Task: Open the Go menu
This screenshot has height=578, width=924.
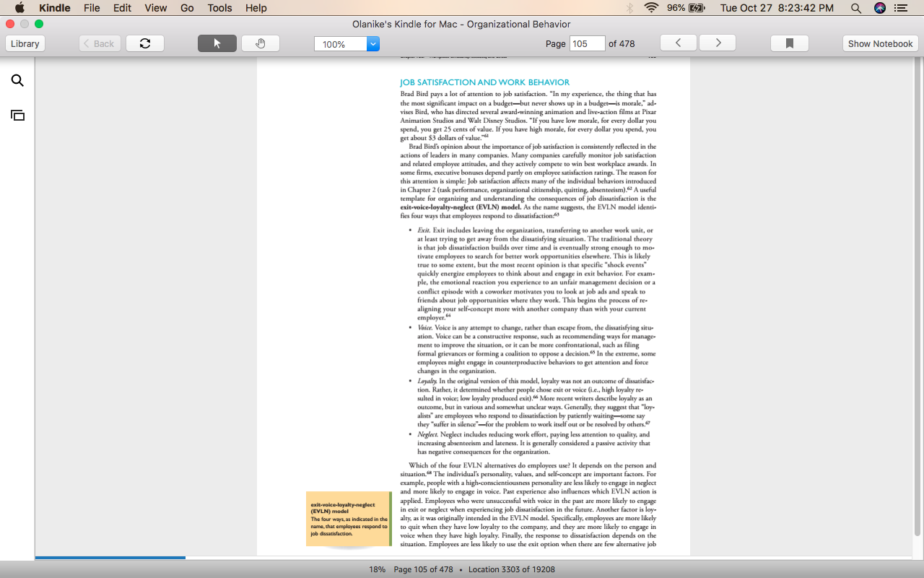Action: pyautogui.click(x=187, y=8)
